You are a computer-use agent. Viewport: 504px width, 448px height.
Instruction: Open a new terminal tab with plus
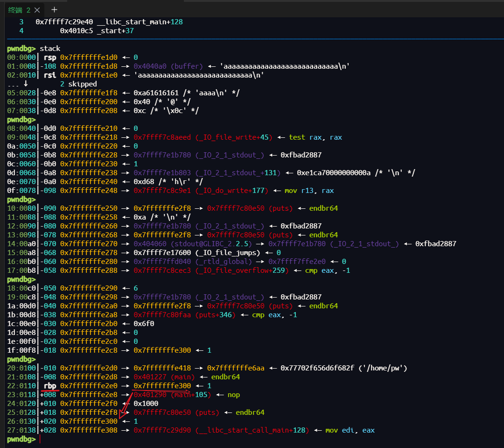54,10
